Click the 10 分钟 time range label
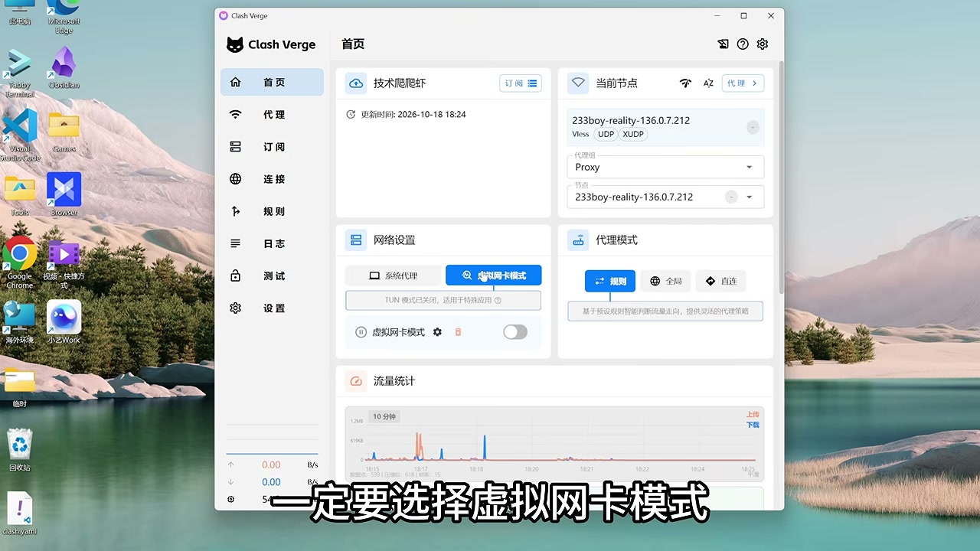This screenshot has width=980, height=551. (384, 416)
